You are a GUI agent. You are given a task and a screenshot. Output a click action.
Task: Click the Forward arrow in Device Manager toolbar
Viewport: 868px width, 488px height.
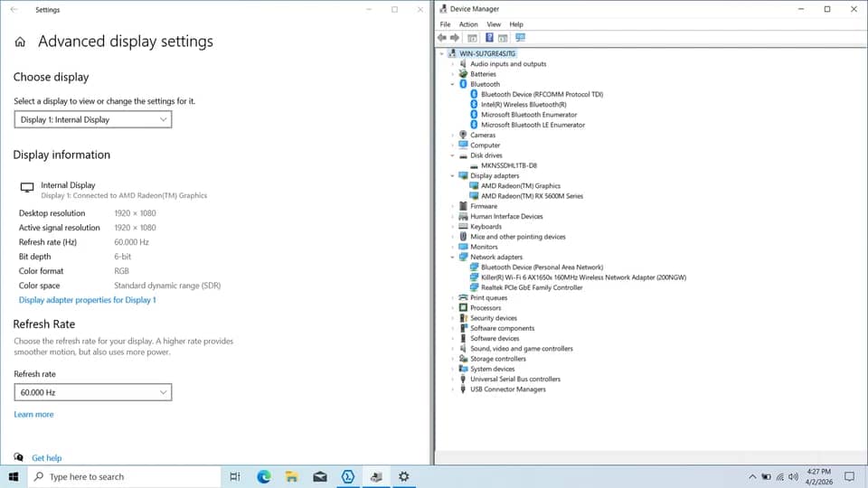(x=455, y=38)
